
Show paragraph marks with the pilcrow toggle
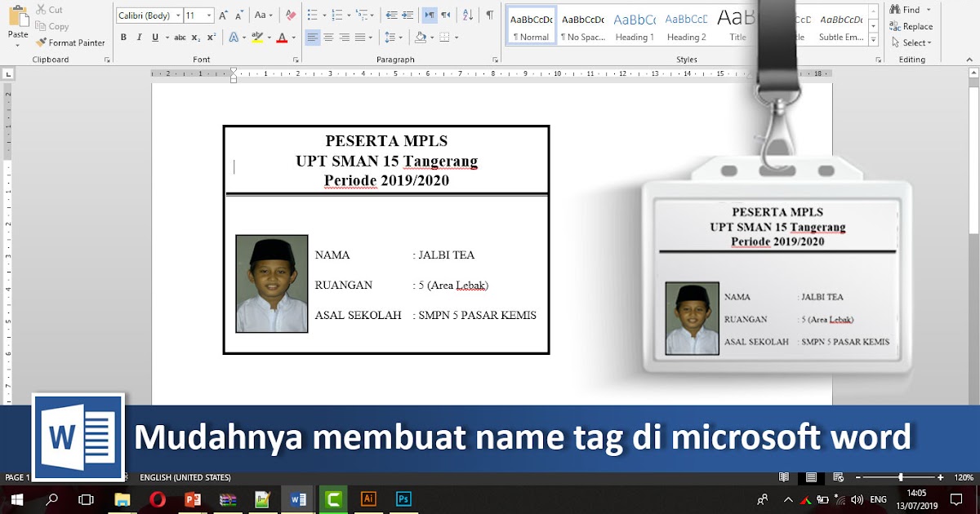tap(490, 15)
